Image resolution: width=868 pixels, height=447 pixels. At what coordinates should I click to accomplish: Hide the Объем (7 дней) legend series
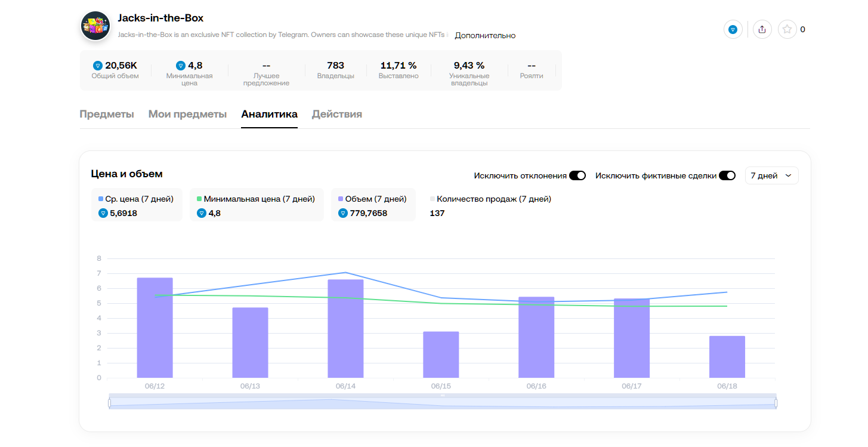(x=372, y=199)
